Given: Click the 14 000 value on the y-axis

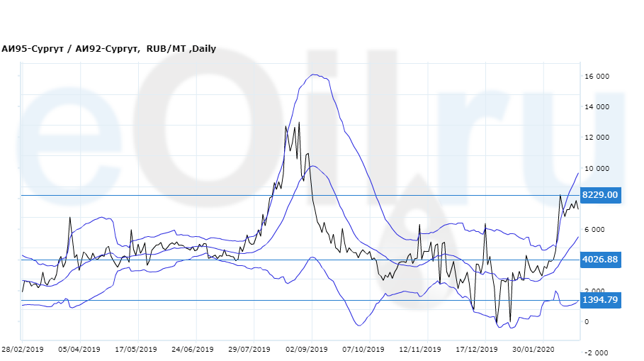Looking at the screenshot, I should (x=597, y=107).
